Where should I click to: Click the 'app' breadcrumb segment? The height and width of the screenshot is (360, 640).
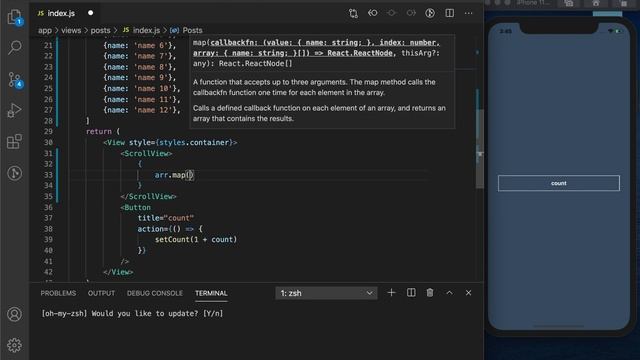45,30
